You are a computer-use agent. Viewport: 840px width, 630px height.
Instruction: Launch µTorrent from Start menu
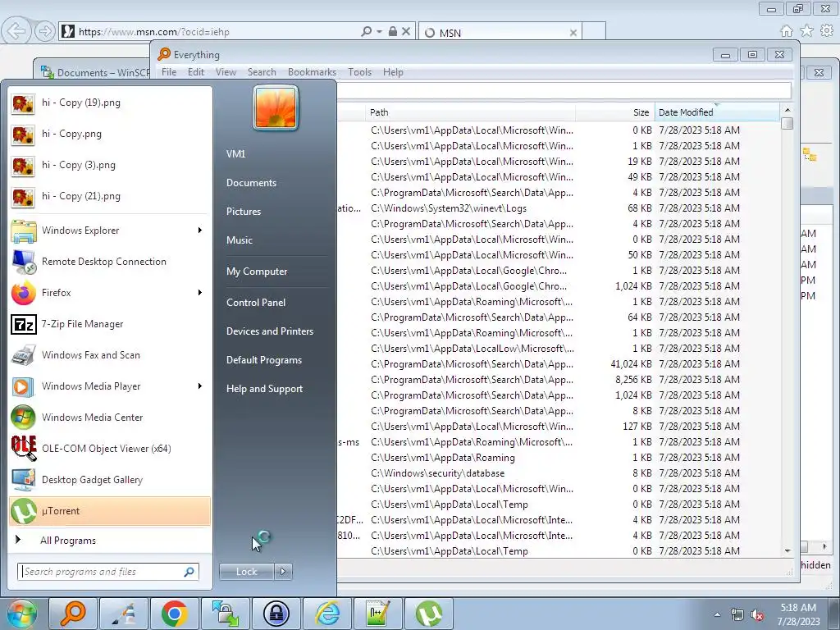(x=110, y=510)
